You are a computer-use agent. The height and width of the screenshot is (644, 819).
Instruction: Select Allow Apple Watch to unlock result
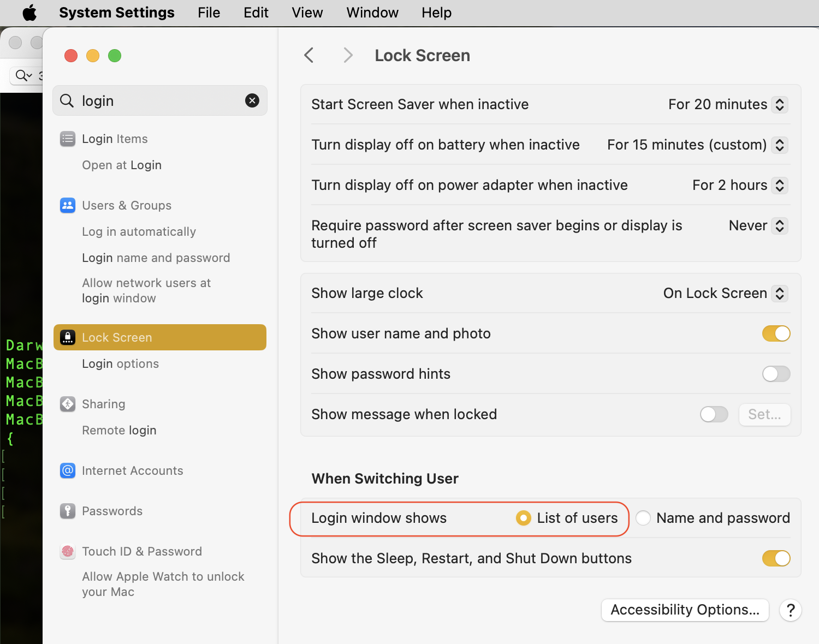point(163,584)
